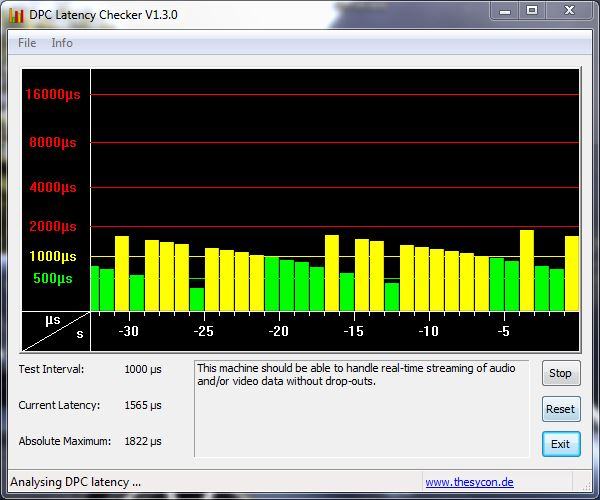Click the Reset button
Image resolution: width=600 pixels, height=500 pixels.
tap(561, 409)
